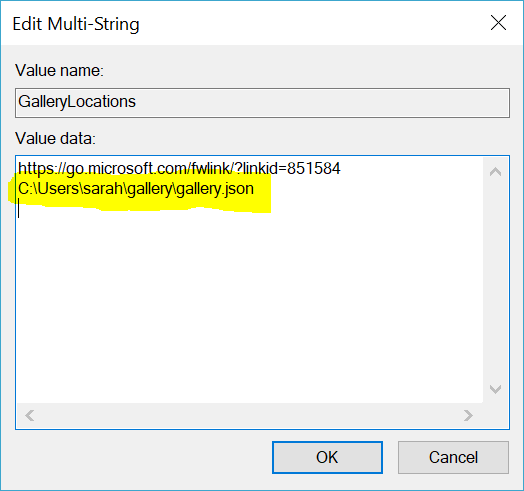Click the horizontal scrollbar track
Image resolution: width=524 pixels, height=491 pixels.
pyautogui.click(x=249, y=415)
